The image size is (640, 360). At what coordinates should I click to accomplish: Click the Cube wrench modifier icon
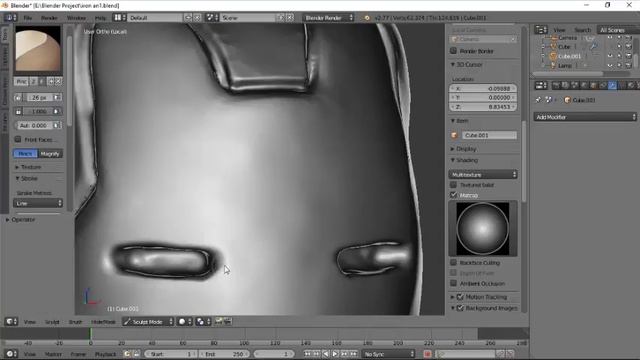(593, 47)
